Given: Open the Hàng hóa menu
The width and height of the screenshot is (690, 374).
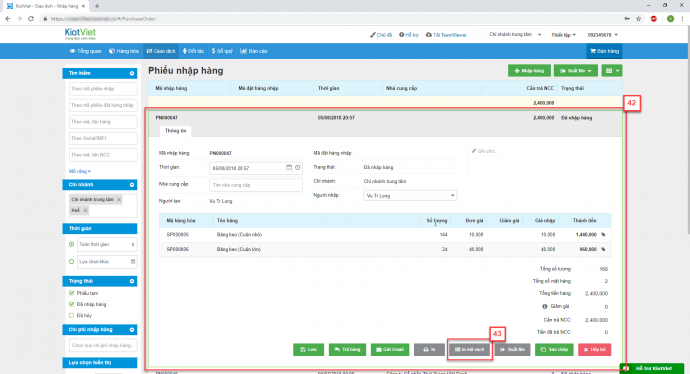Looking at the screenshot, I should pos(124,51).
